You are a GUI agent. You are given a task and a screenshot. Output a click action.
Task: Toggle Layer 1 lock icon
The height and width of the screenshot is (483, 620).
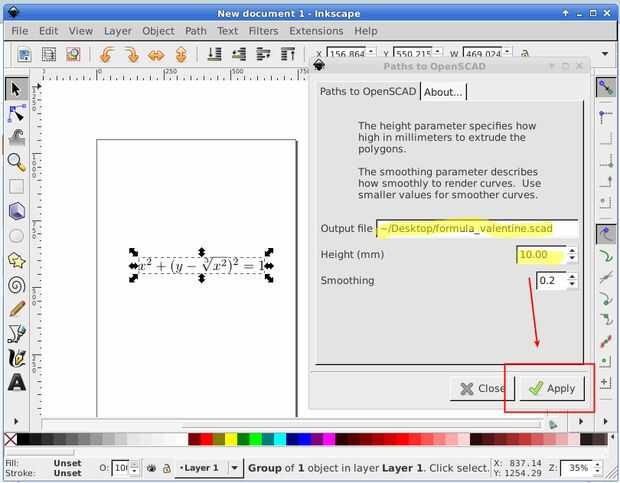[x=167, y=469]
